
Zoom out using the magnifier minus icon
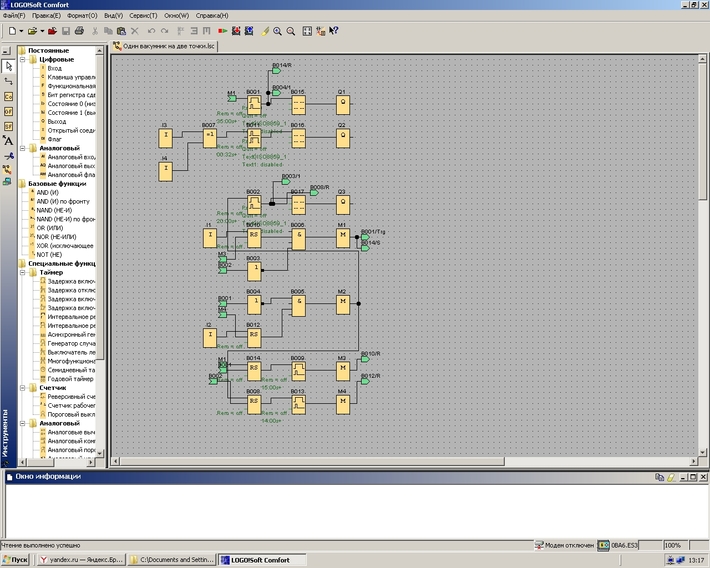click(291, 31)
